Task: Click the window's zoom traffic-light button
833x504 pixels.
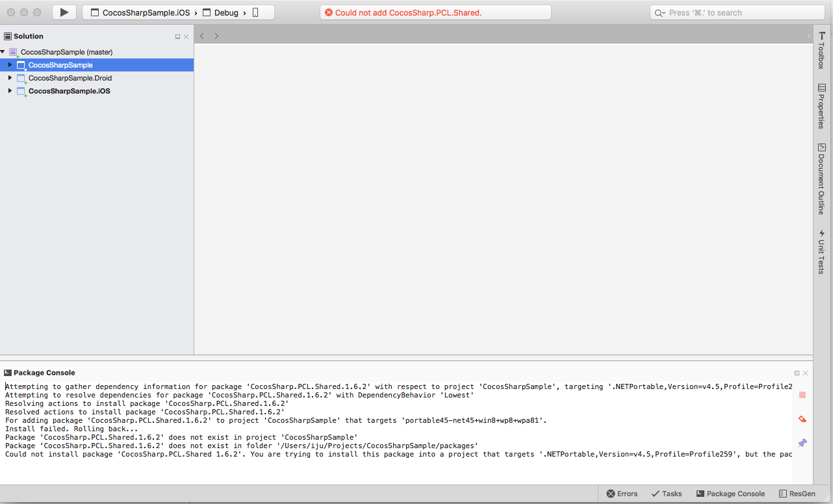Action: tap(37, 13)
